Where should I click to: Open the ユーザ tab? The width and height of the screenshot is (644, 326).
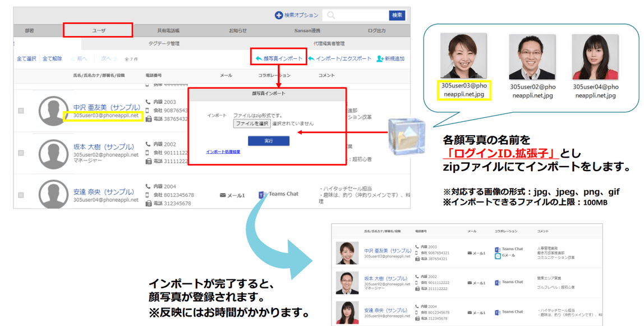click(98, 30)
